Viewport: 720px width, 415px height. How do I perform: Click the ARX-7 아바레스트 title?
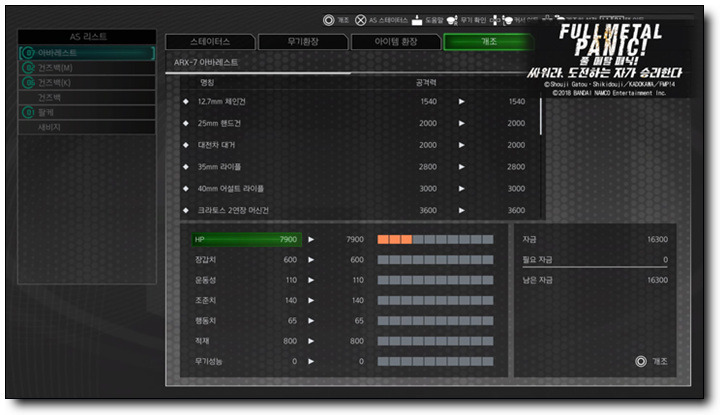click(x=206, y=62)
